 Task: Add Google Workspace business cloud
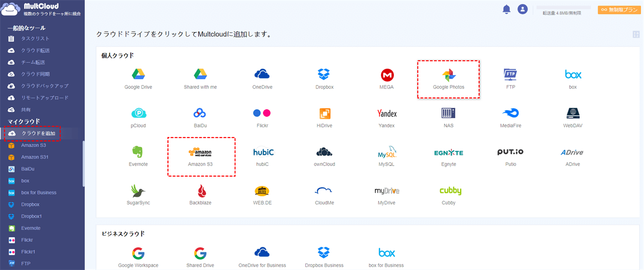138,257
